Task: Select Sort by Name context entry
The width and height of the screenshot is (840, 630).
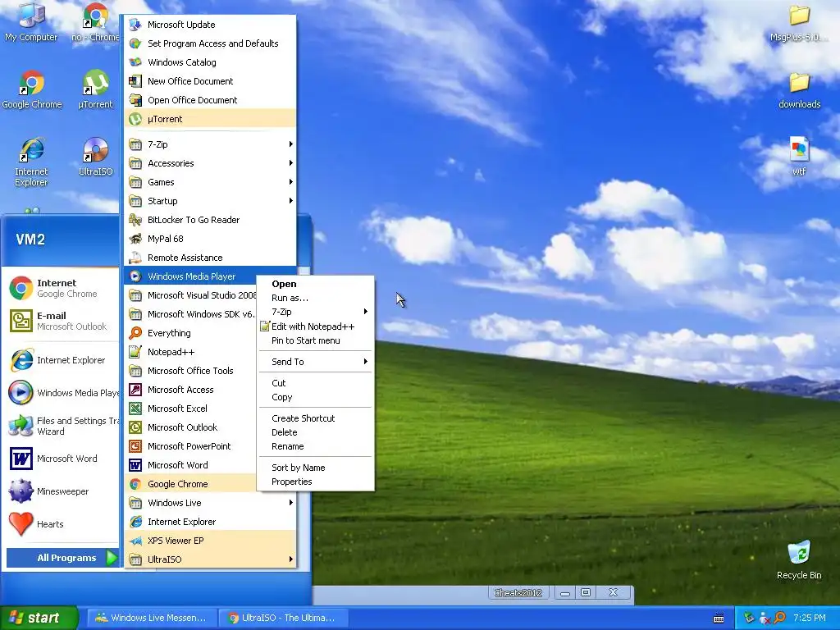Action: pos(316,468)
